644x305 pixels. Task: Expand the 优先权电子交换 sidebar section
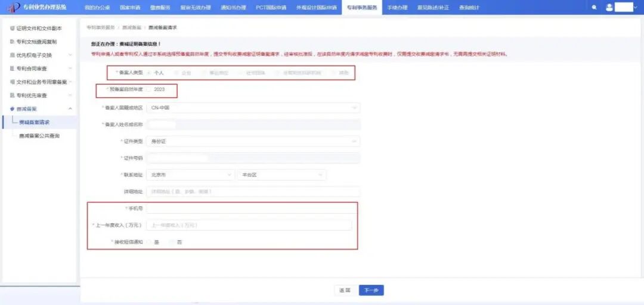coord(41,55)
